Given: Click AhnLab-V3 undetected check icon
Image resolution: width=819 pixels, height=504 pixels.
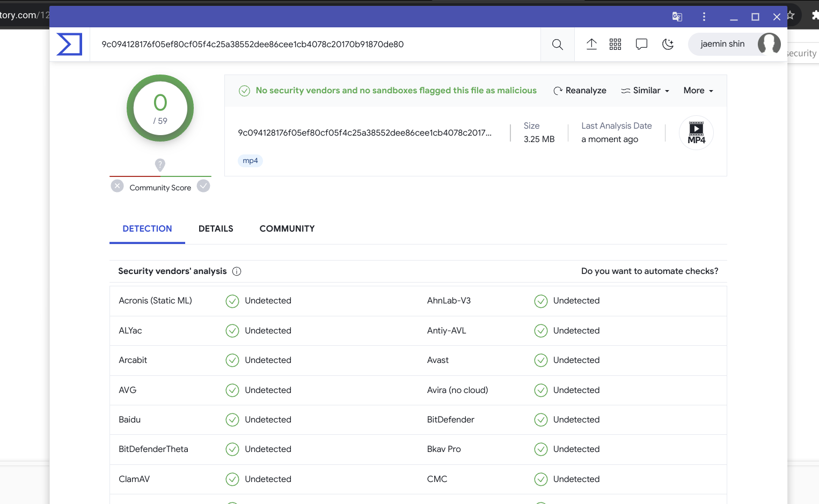Looking at the screenshot, I should click(541, 301).
